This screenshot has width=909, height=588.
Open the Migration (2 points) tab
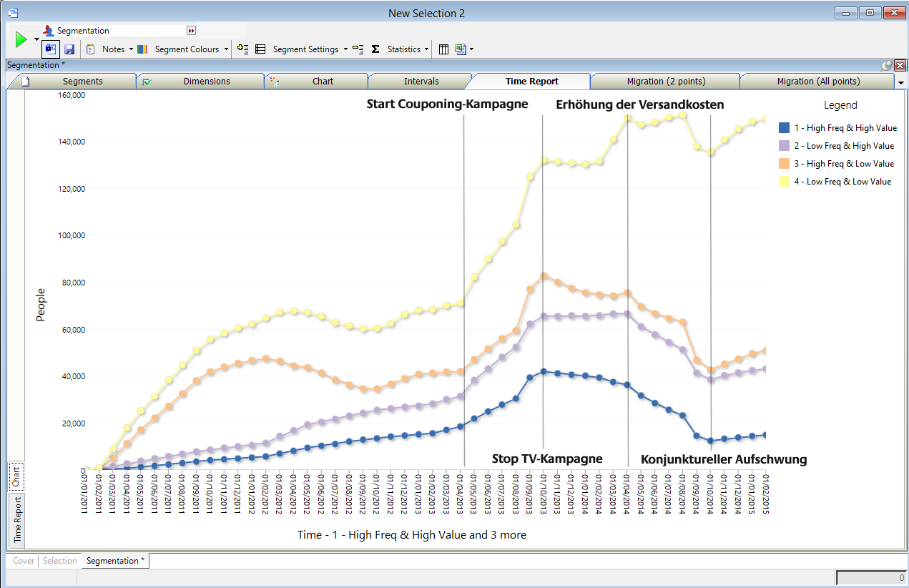point(666,81)
